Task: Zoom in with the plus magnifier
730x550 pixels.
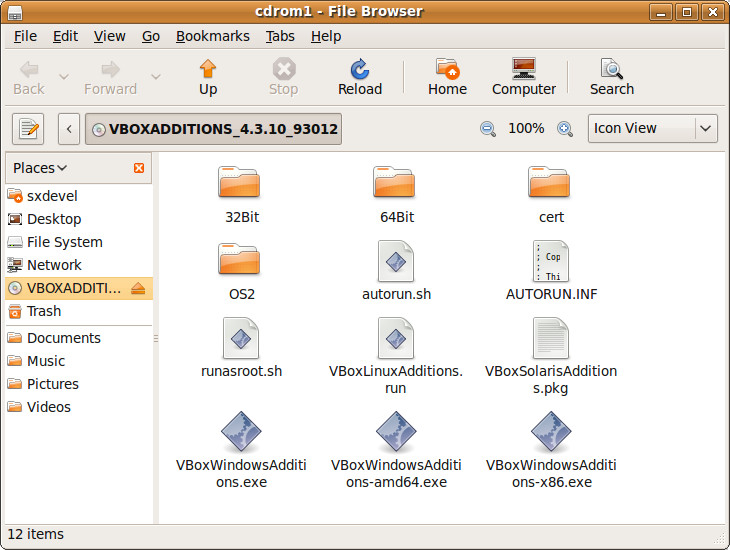Action: tap(565, 129)
